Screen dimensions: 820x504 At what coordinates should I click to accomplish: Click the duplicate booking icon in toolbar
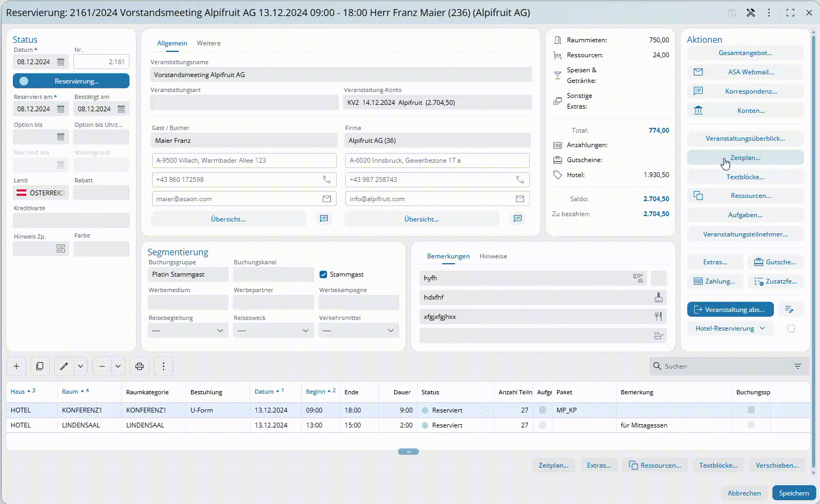point(40,366)
